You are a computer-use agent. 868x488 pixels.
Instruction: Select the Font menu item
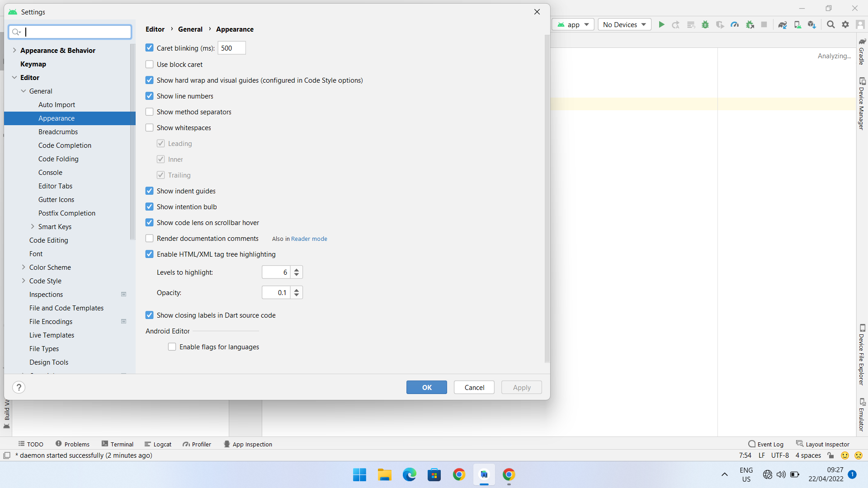[36, 253]
